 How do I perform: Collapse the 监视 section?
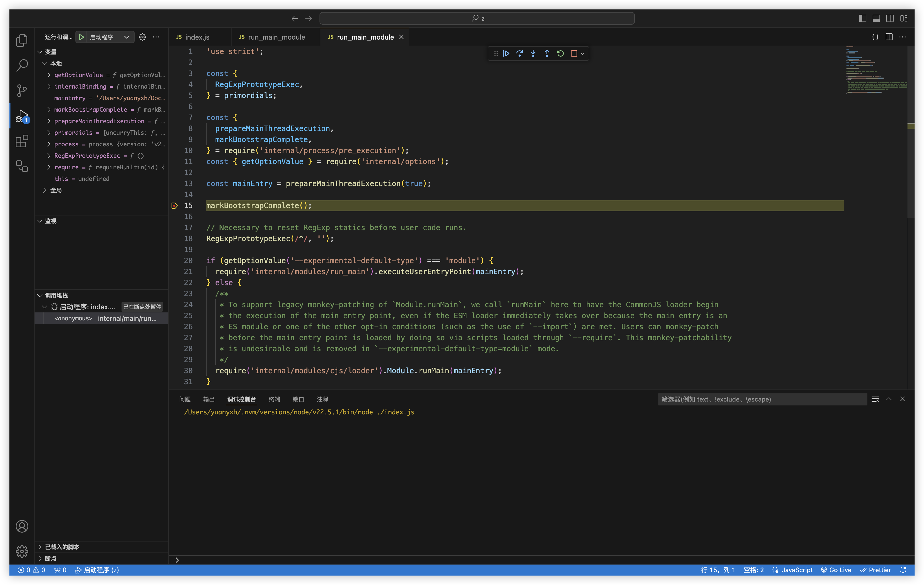pos(40,221)
